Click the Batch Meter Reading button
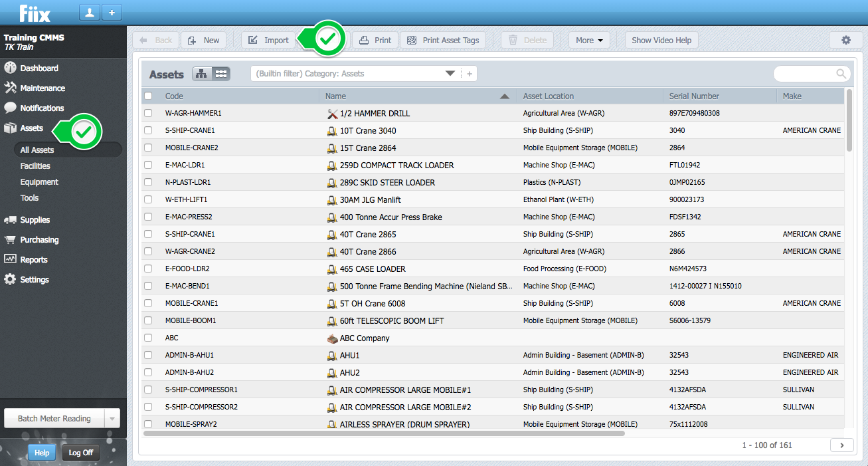This screenshot has width=868, height=466. [54, 418]
